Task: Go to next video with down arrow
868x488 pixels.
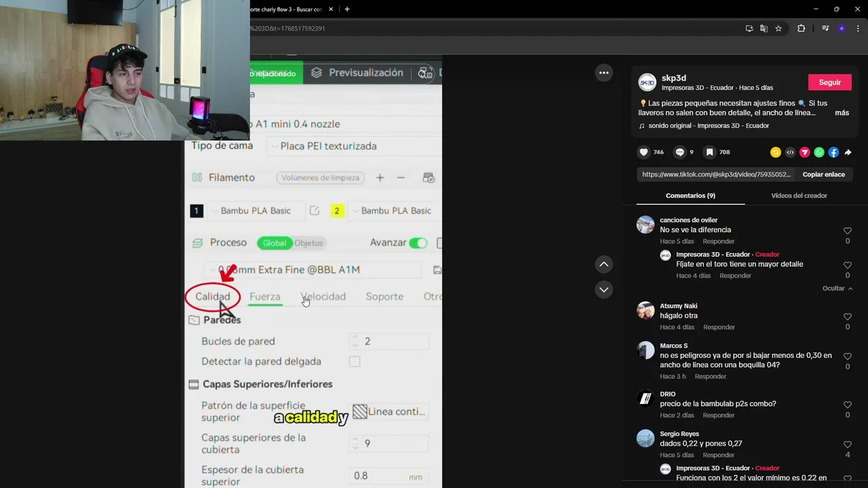Action: pos(604,289)
